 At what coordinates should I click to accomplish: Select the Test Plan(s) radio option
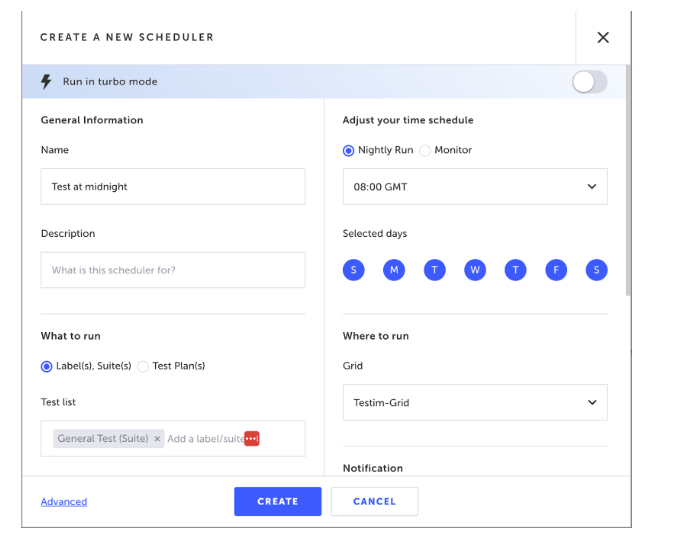pyautogui.click(x=143, y=366)
